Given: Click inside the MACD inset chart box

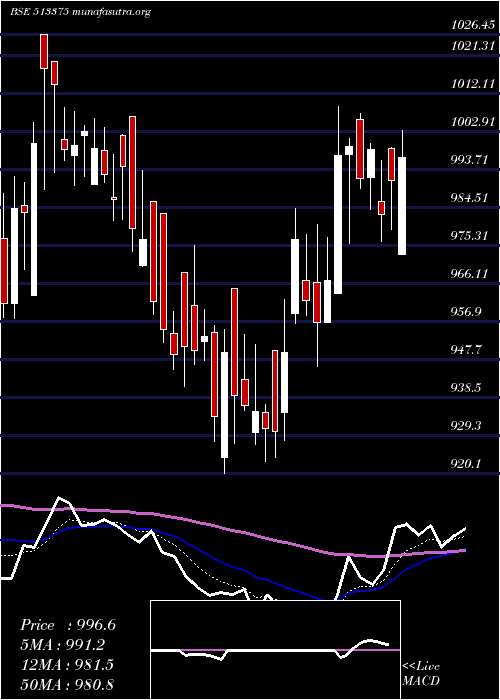Looking at the screenshot, I should [x=275, y=650].
